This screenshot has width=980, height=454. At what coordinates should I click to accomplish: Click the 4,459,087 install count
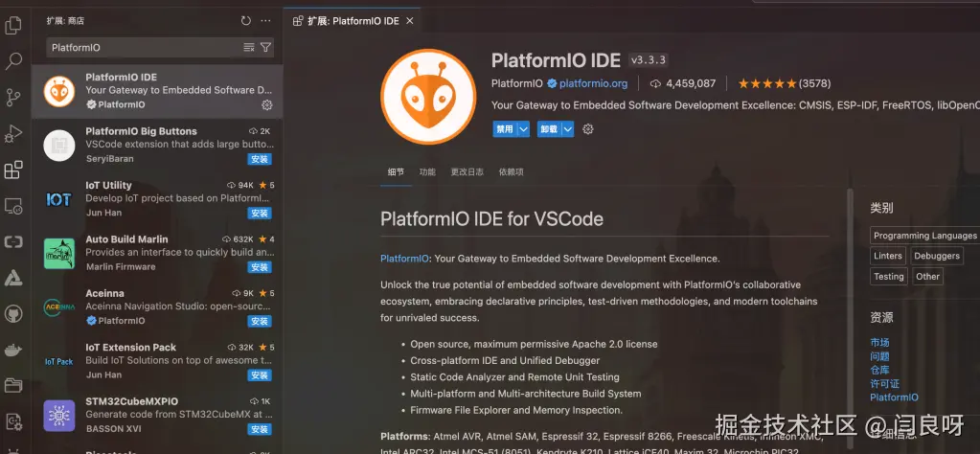tap(682, 83)
